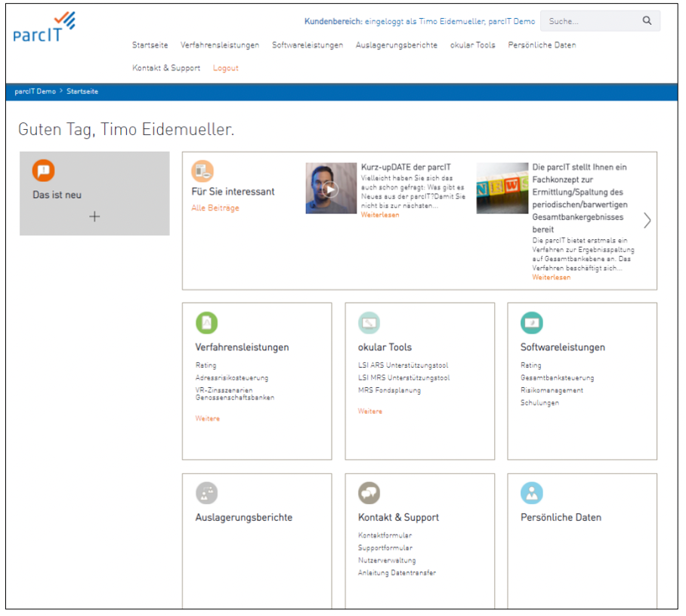686x616 pixels.
Task: Focus the Suche search field
Action: 600,21
